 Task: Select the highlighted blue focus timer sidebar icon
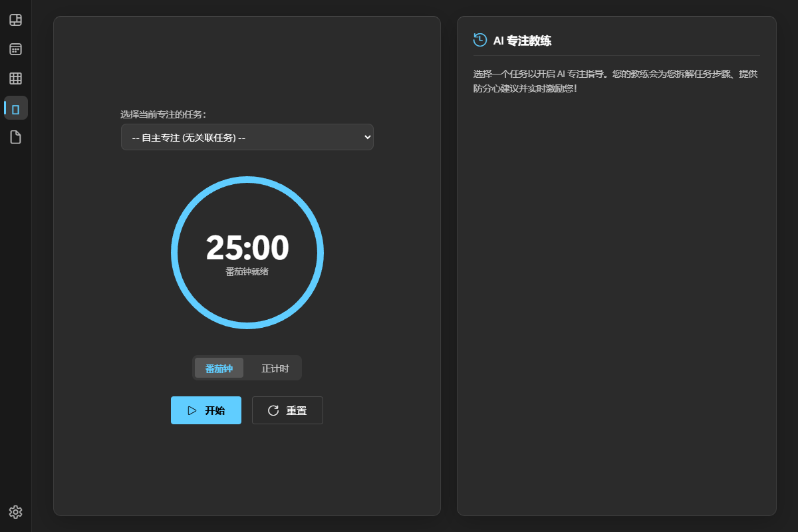[x=15, y=108]
